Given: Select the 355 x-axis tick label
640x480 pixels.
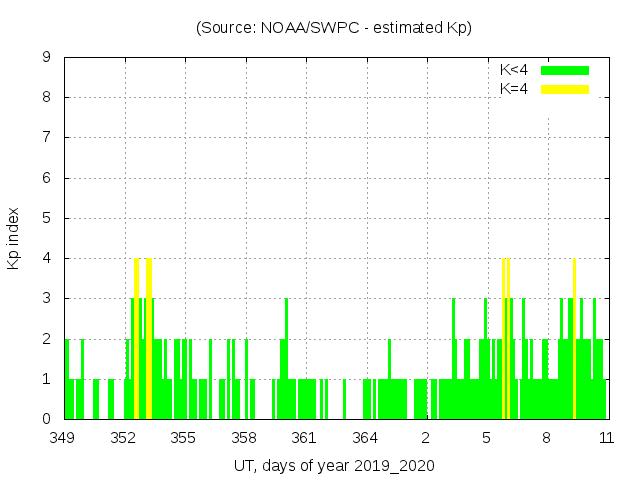Looking at the screenshot, I should tap(183, 437).
